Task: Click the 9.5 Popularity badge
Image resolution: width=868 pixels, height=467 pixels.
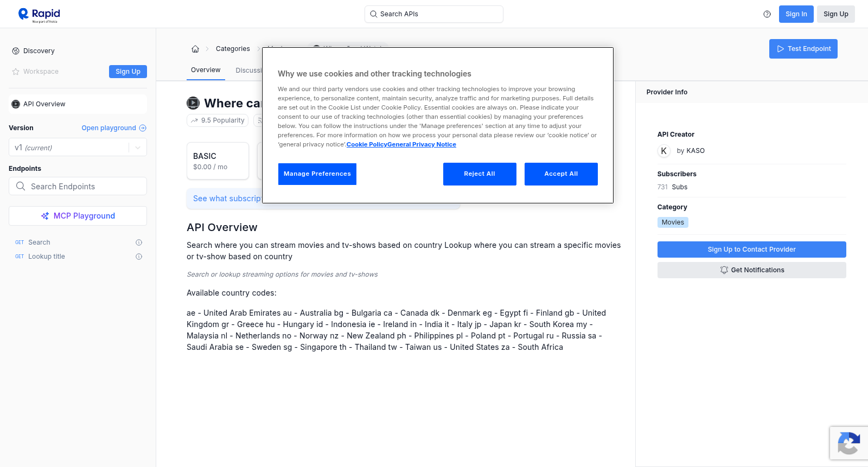Action: pos(218,120)
